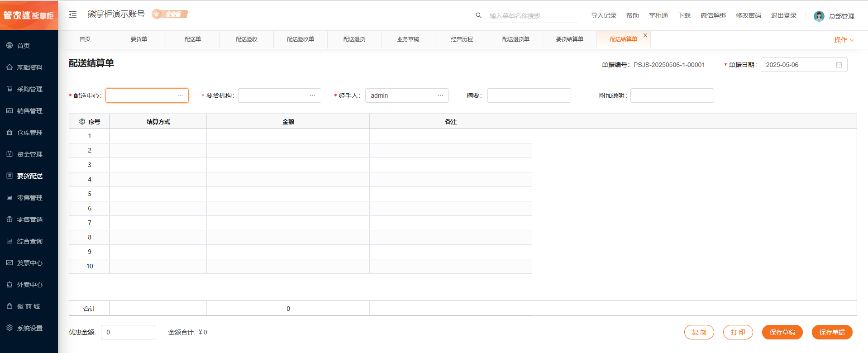Switch to the 要货单 tab
868x353 pixels.
[x=139, y=39]
